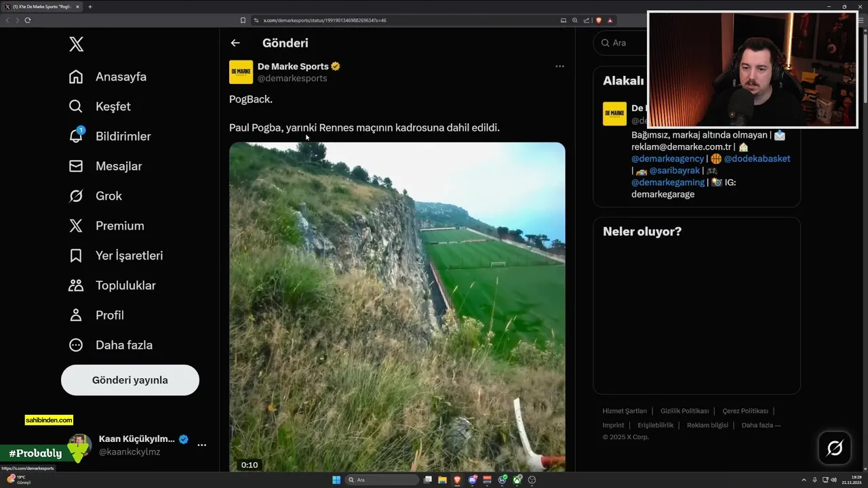Image resolution: width=868 pixels, height=488 pixels.
Task: Open clock and date in taskbar
Action: [852, 480]
